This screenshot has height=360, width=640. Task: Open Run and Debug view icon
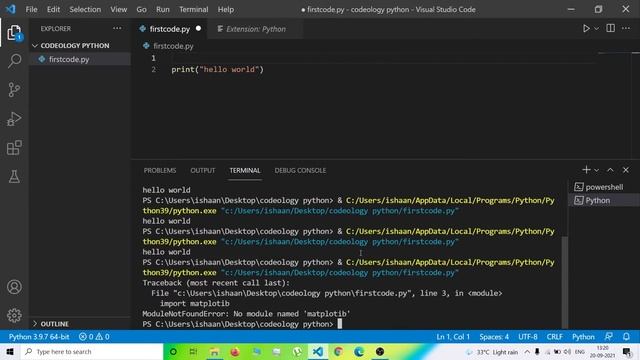(14, 119)
